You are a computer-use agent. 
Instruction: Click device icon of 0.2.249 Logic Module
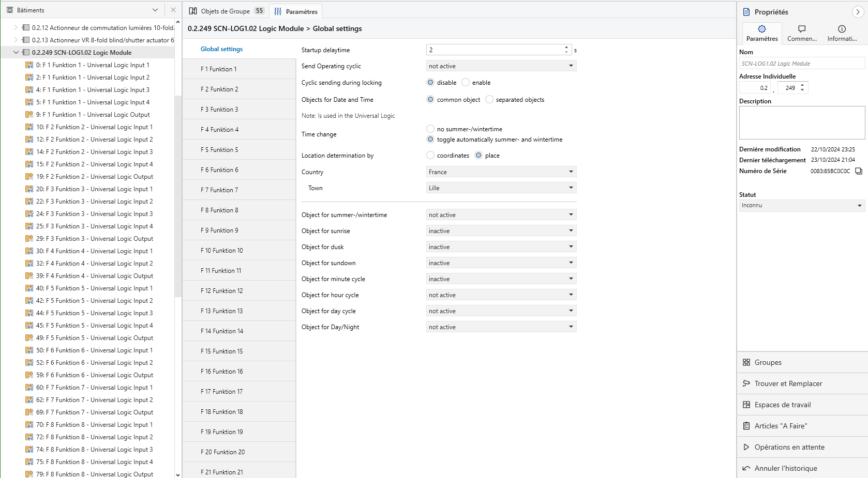click(25, 52)
